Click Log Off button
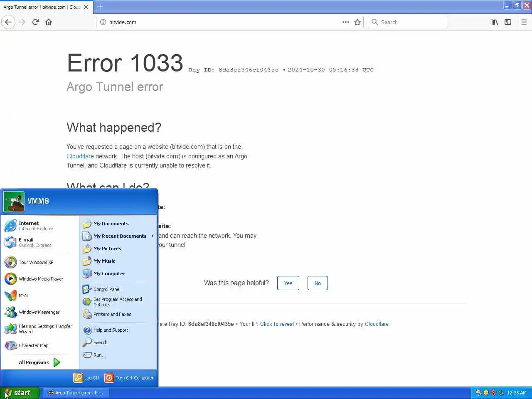 tap(86, 378)
